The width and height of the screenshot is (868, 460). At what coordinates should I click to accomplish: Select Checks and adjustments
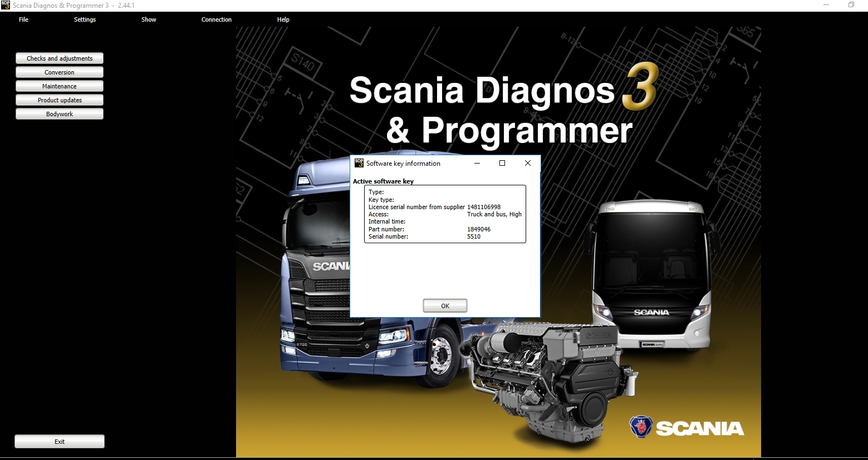click(x=59, y=58)
